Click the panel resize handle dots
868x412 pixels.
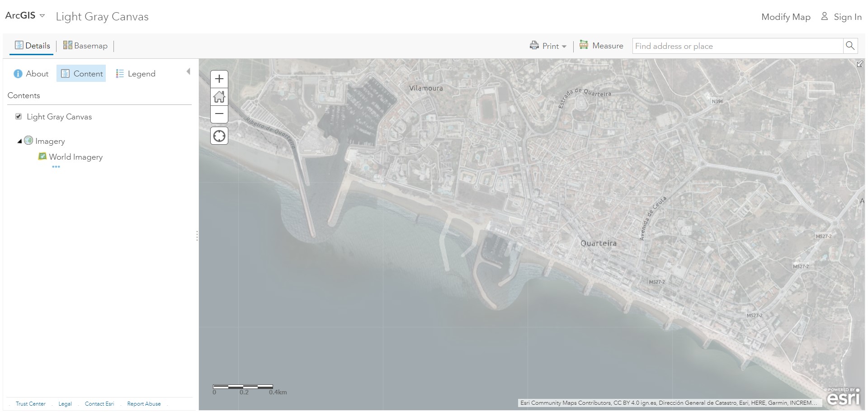(197, 236)
